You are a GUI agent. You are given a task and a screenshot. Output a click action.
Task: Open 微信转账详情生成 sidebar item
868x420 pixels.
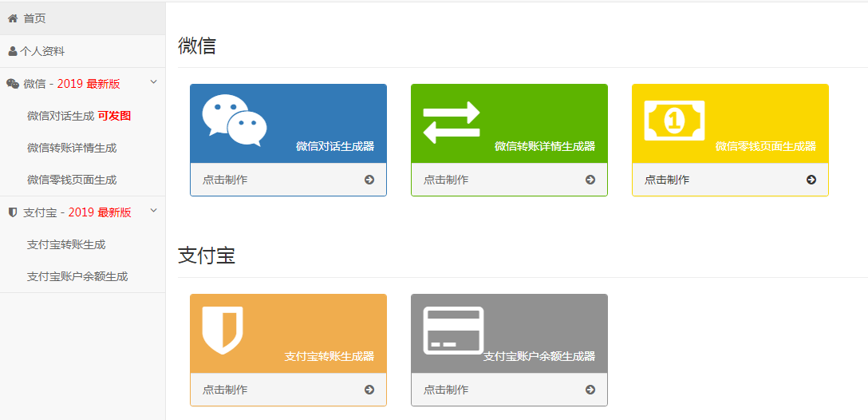[x=82, y=148]
